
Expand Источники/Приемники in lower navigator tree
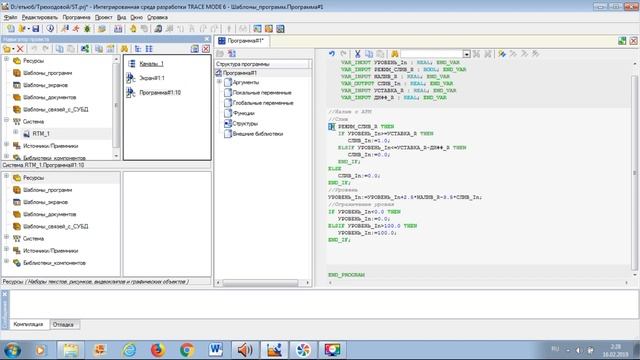[7, 249]
